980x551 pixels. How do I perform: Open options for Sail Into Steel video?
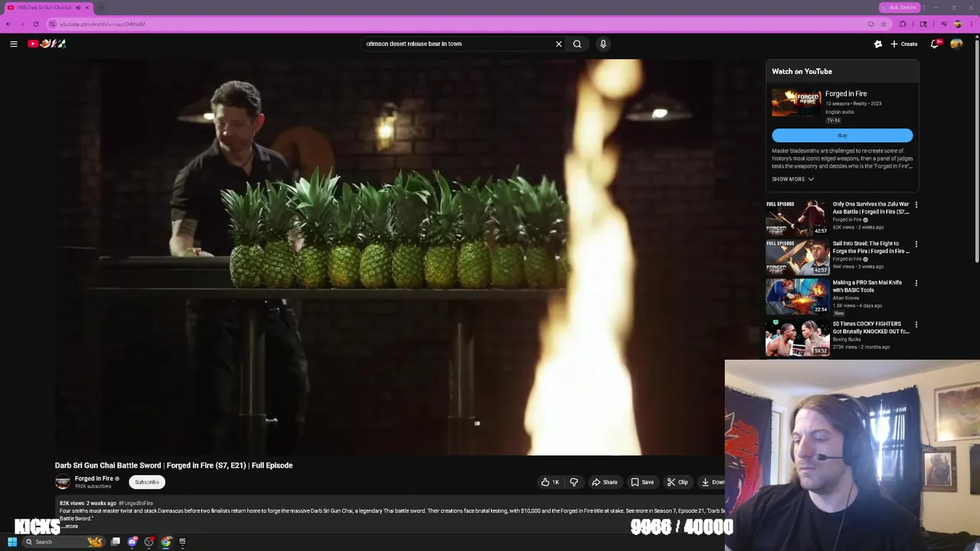(x=916, y=244)
